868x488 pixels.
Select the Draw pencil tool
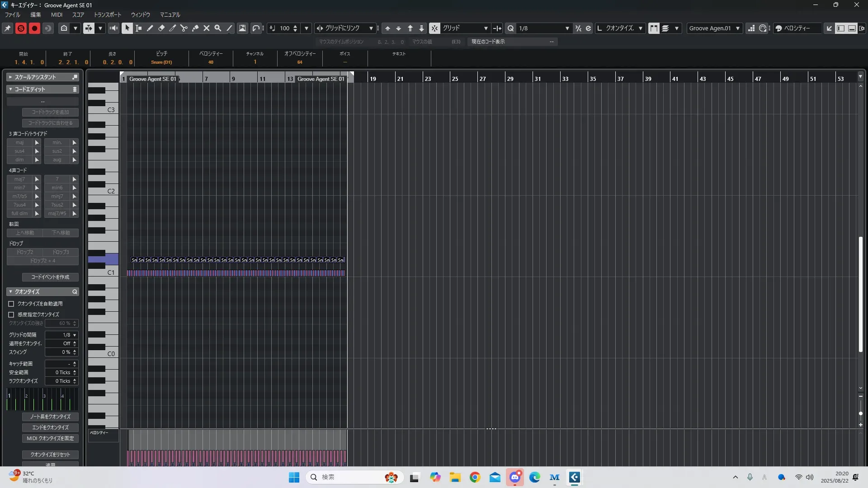point(150,28)
